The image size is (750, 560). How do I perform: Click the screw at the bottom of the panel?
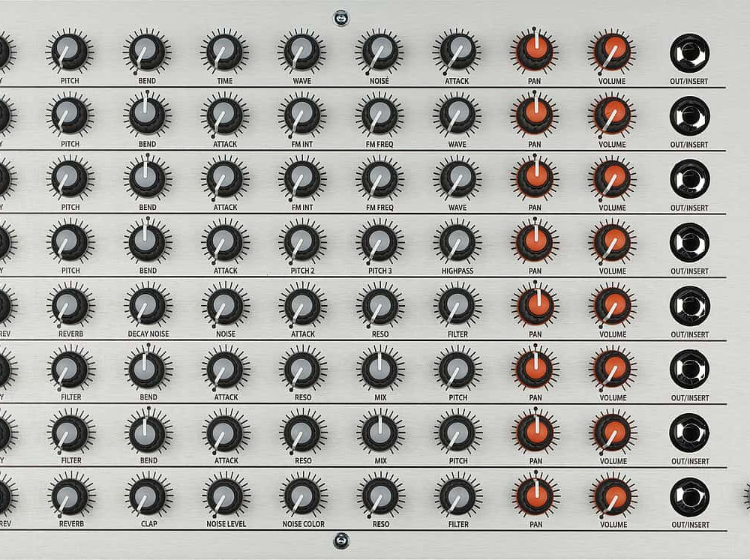(341, 540)
